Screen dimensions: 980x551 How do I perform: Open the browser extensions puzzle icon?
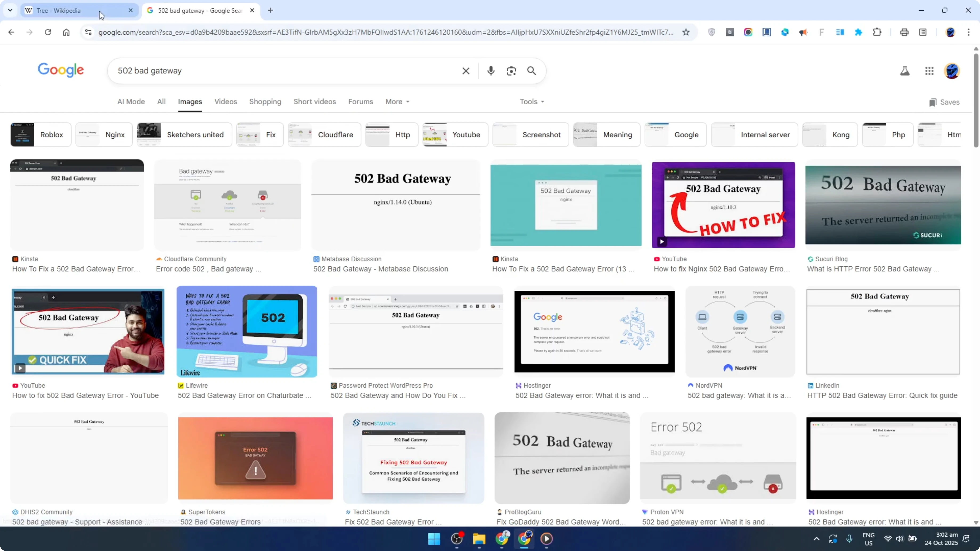pyautogui.click(x=877, y=32)
